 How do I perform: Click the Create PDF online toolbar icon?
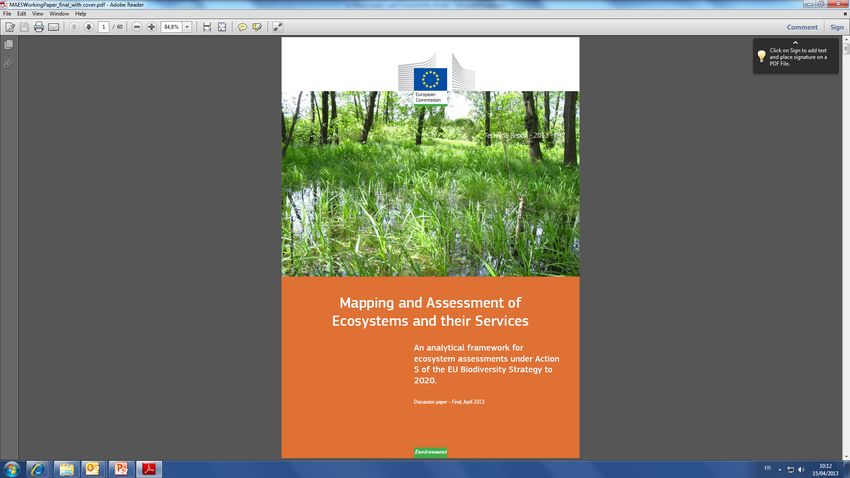[x=10, y=27]
